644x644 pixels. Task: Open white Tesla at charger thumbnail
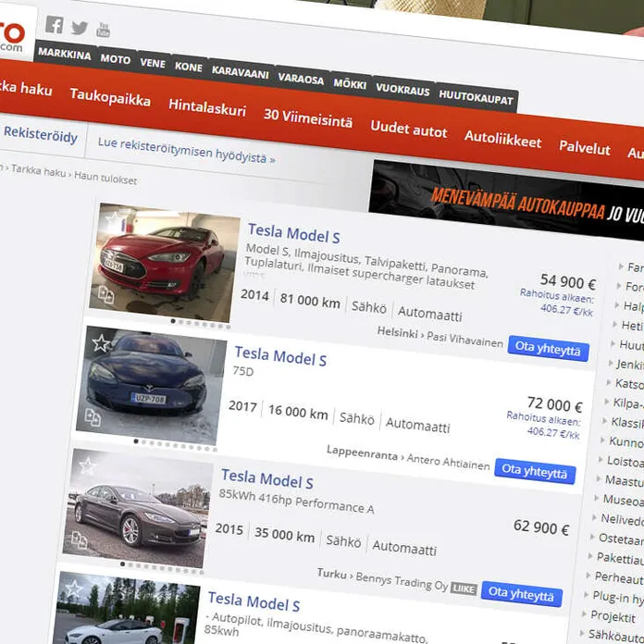[x=125, y=608]
